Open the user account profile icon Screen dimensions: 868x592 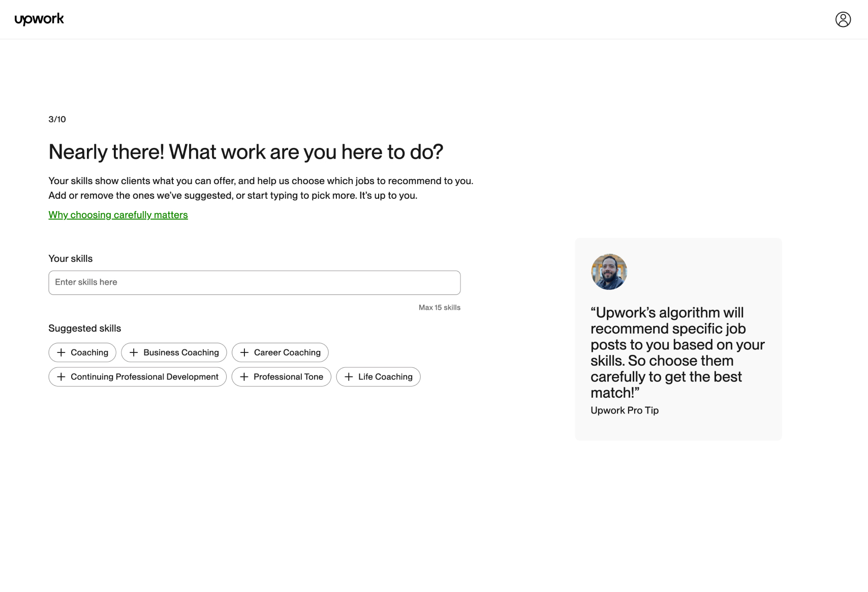[x=843, y=19]
